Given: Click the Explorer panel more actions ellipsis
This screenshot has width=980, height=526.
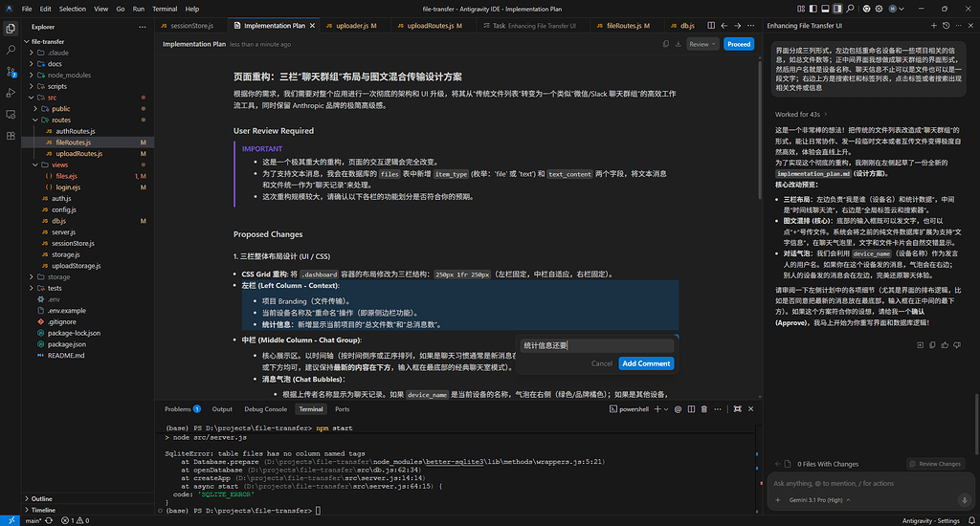Looking at the screenshot, I should [x=143, y=27].
